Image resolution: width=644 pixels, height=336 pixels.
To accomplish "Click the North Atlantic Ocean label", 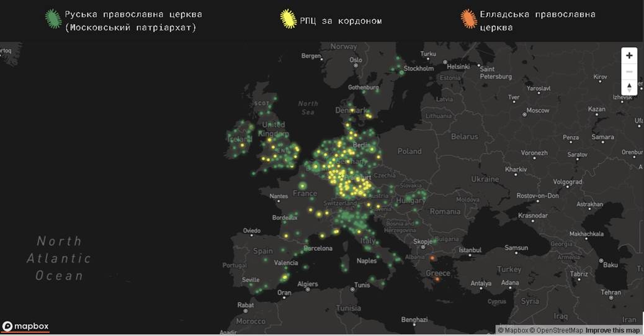I will (x=59, y=258).
